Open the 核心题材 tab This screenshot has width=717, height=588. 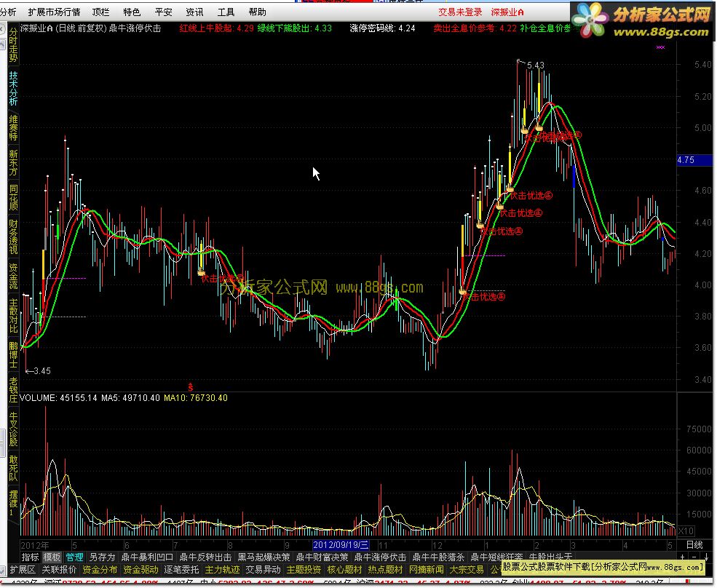(x=344, y=570)
